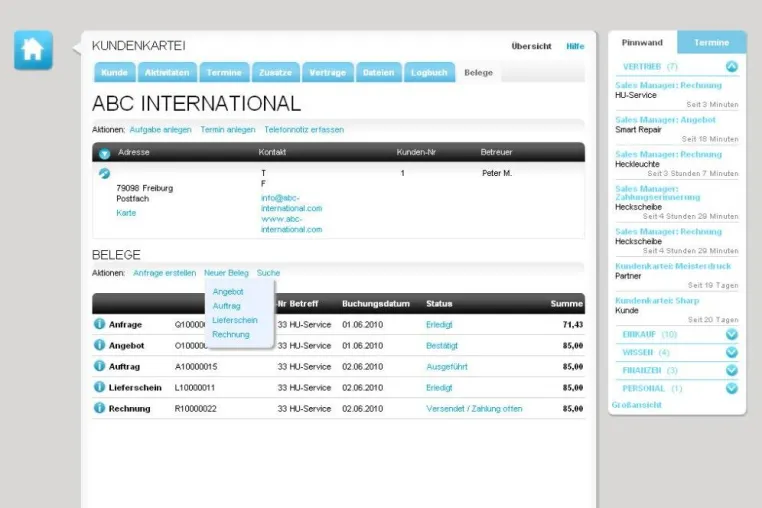The height and width of the screenshot is (508, 762).
Task: Switch to the Termine sidebar tab
Action: point(711,43)
